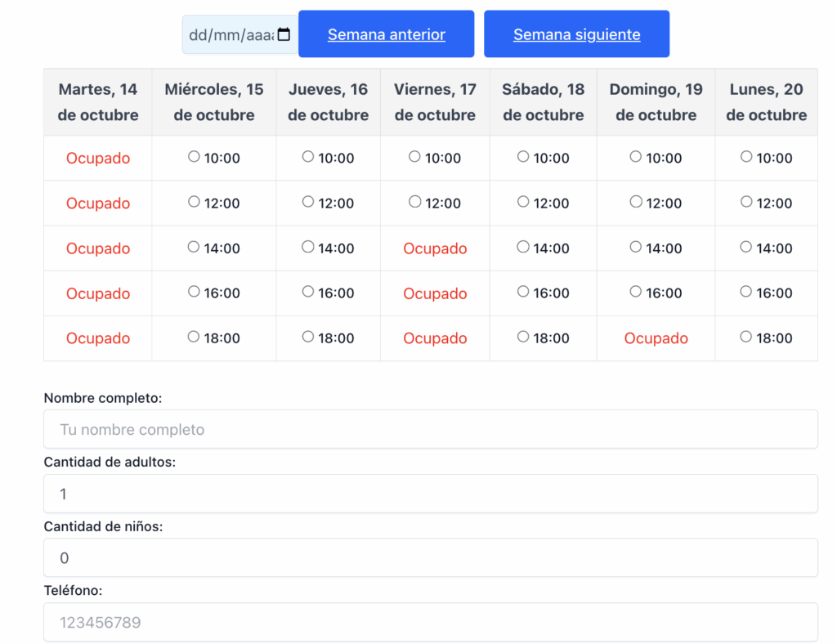Select 10:00 on Lunes, 20 de octubre

(x=746, y=157)
